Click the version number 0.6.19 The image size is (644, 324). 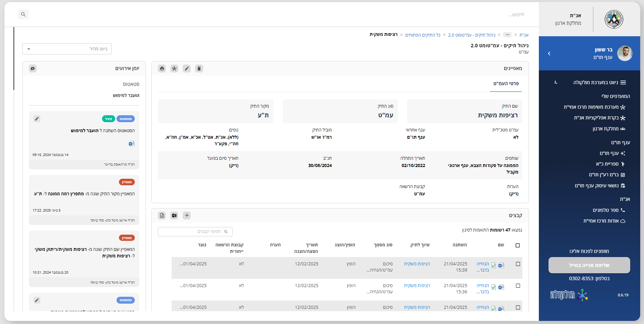(x=623, y=295)
